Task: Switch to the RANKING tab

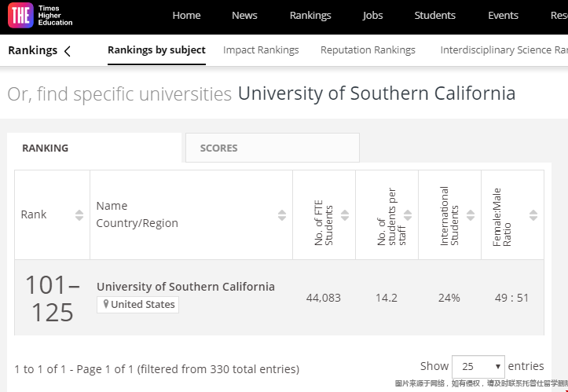Action: (x=94, y=148)
